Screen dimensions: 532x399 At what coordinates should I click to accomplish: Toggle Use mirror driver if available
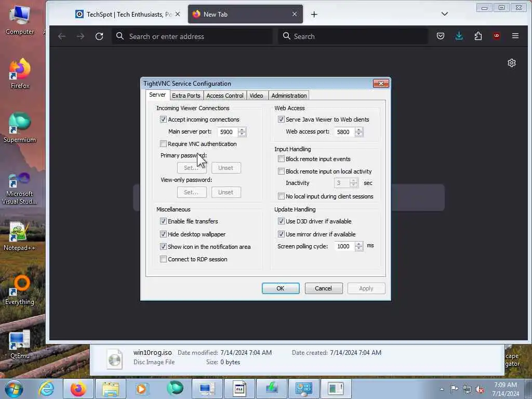pyautogui.click(x=281, y=234)
